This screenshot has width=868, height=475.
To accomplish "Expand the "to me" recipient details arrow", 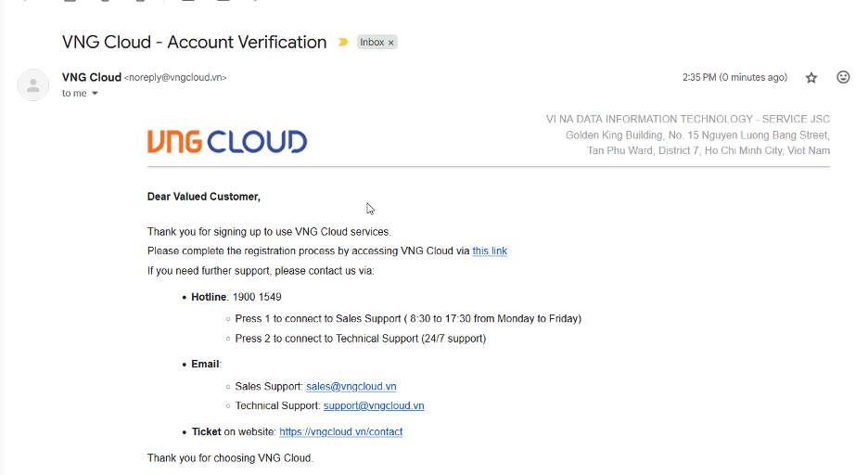I will click(x=95, y=94).
